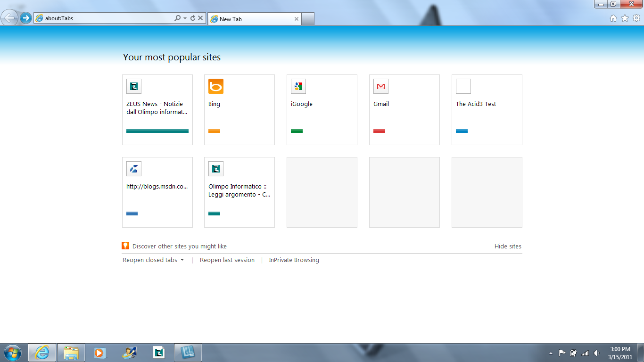The image size is (644, 362).
Task: Start InPrivate Browsing
Action: (294, 260)
